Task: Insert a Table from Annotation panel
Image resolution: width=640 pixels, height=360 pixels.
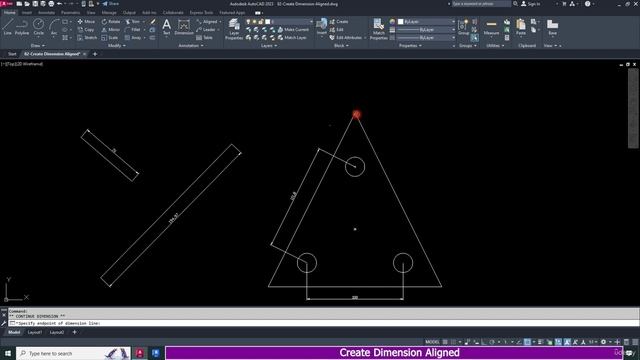Action: pos(204,38)
